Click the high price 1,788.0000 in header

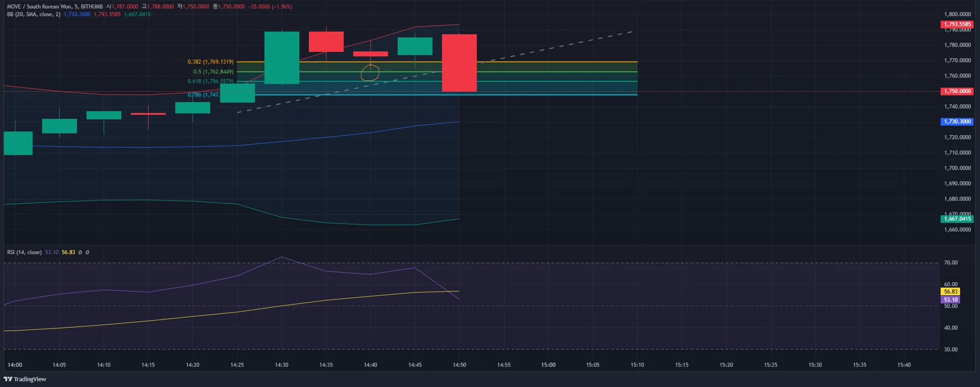click(x=160, y=7)
